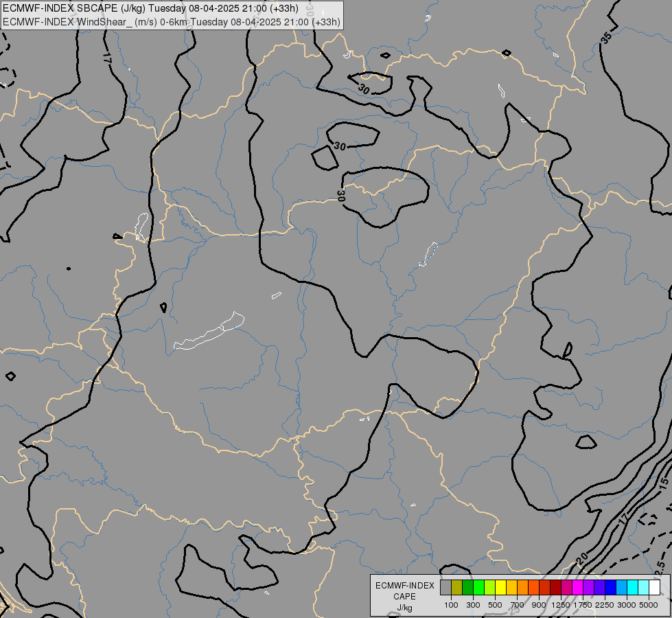Click the WindShear 0-6km title line

click(x=172, y=22)
